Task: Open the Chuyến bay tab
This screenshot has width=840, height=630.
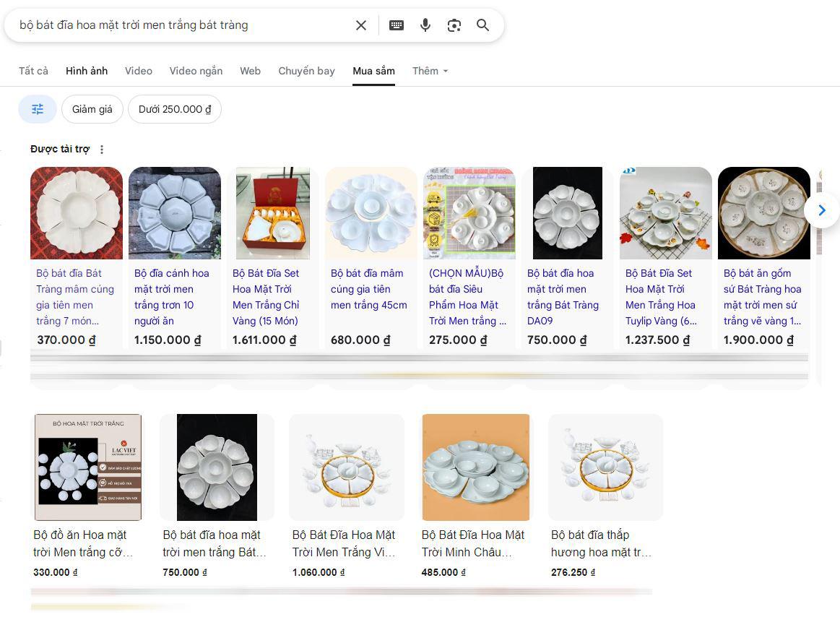Action: pyautogui.click(x=306, y=71)
